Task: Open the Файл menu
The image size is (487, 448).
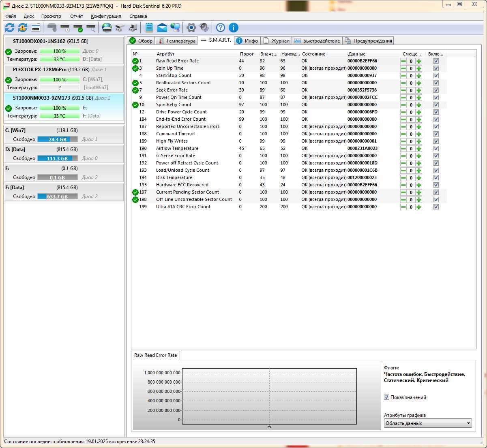Action: 11,16
